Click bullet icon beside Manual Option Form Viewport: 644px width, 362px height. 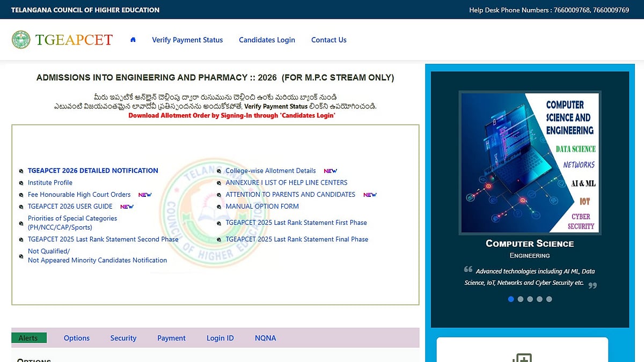(219, 207)
